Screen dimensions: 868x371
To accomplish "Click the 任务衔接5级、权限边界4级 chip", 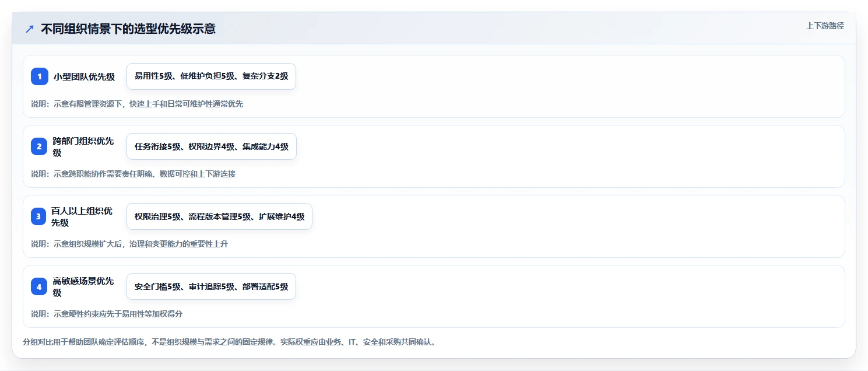I will (x=211, y=146).
